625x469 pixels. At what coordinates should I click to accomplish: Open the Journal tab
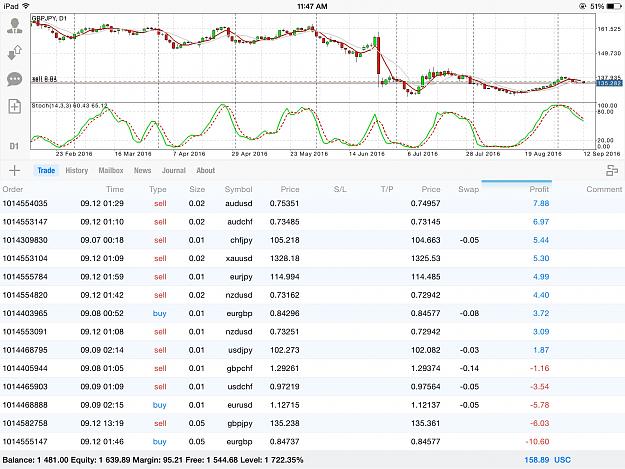coord(174,171)
